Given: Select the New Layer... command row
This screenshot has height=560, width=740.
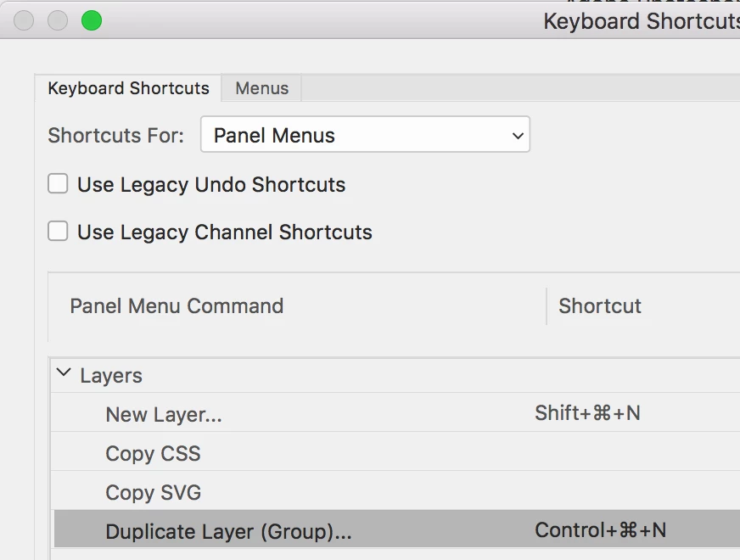Looking at the screenshot, I should pyautogui.click(x=164, y=414).
